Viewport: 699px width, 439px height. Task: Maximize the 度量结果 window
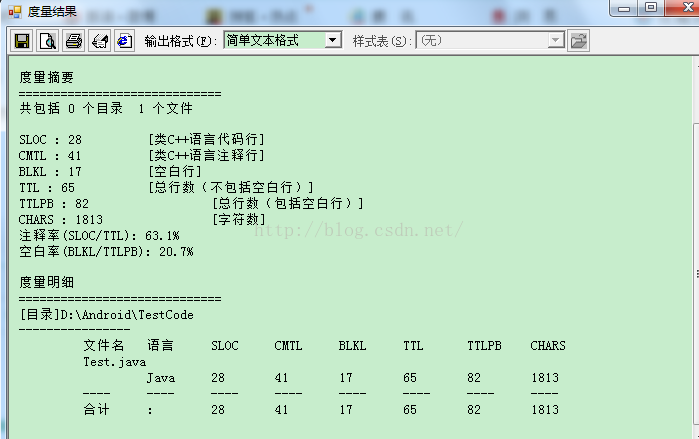coord(651,8)
